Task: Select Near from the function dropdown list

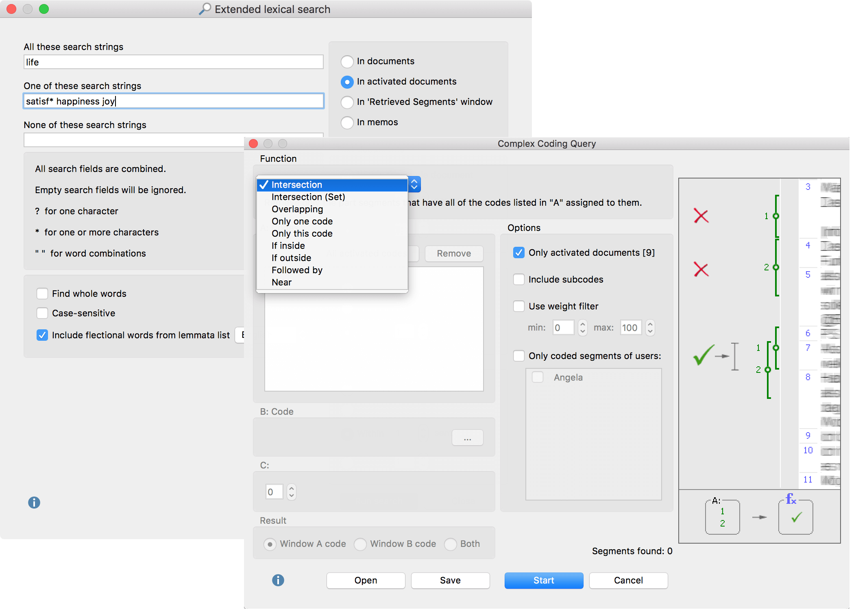Action: pos(281,282)
